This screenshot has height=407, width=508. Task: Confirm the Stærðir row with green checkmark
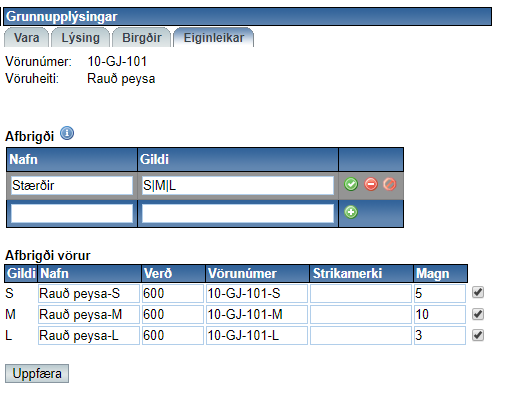[x=351, y=184]
